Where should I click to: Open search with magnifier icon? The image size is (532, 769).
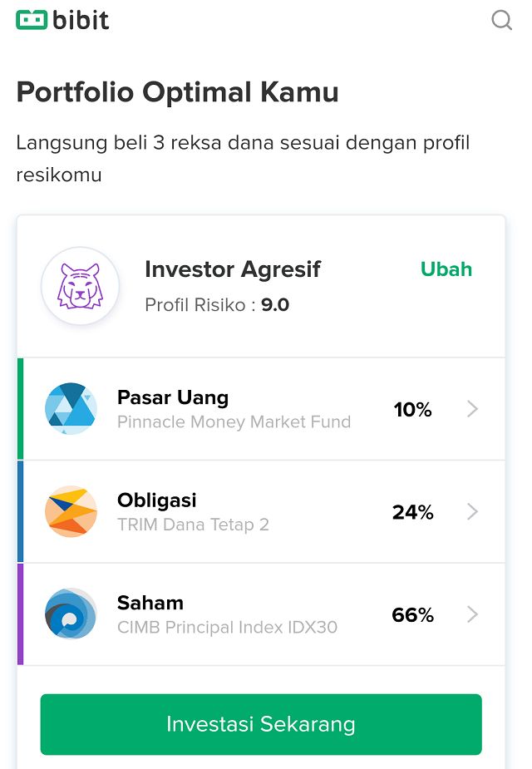502,19
